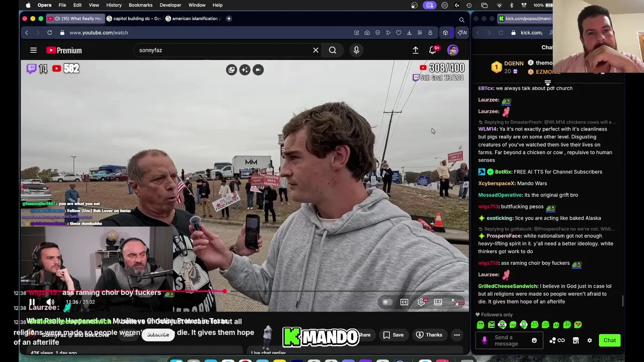Open Opera AI Aria button

pyautogui.click(x=461, y=33)
